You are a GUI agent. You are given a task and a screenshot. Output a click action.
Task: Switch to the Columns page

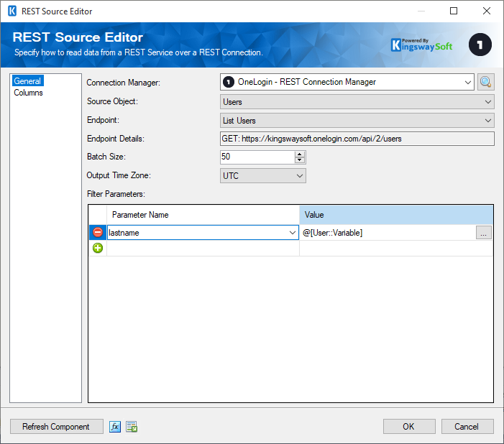point(28,93)
